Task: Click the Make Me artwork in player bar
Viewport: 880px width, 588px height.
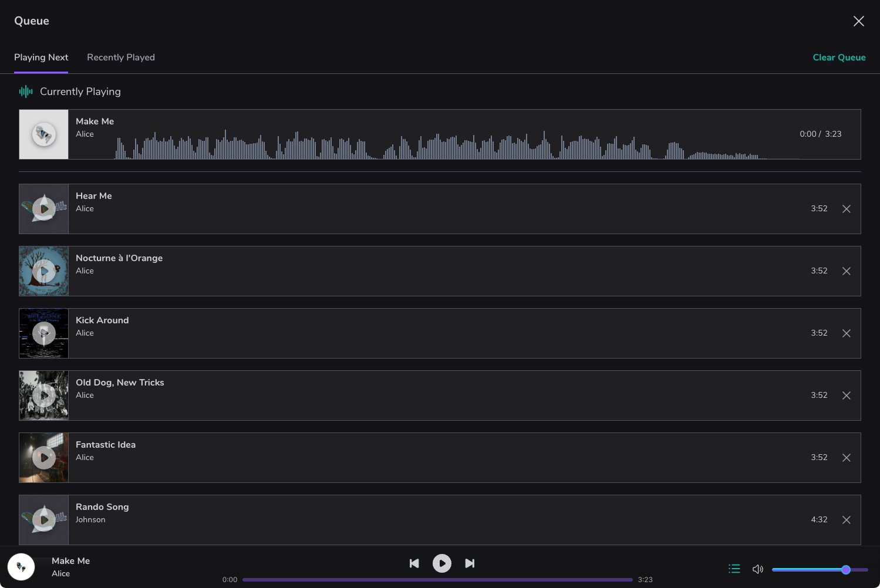Action: click(x=21, y=567)
